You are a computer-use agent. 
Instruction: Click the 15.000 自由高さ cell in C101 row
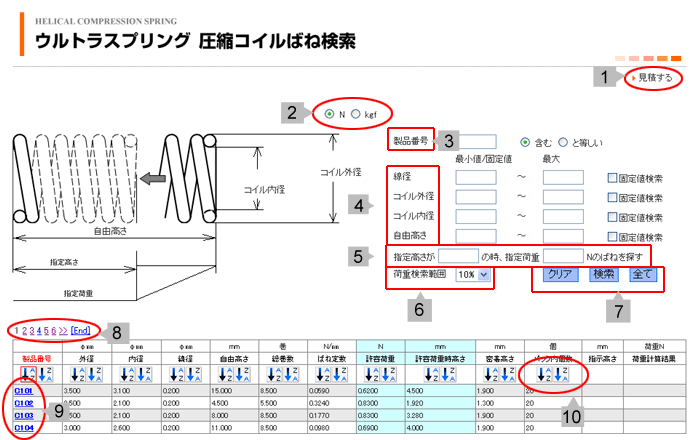click(234, 391)
